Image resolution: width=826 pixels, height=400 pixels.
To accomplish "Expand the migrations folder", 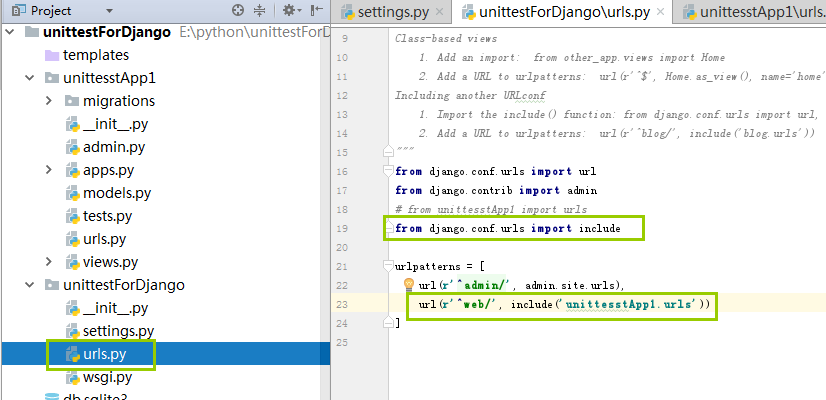I will coord(48,101).
